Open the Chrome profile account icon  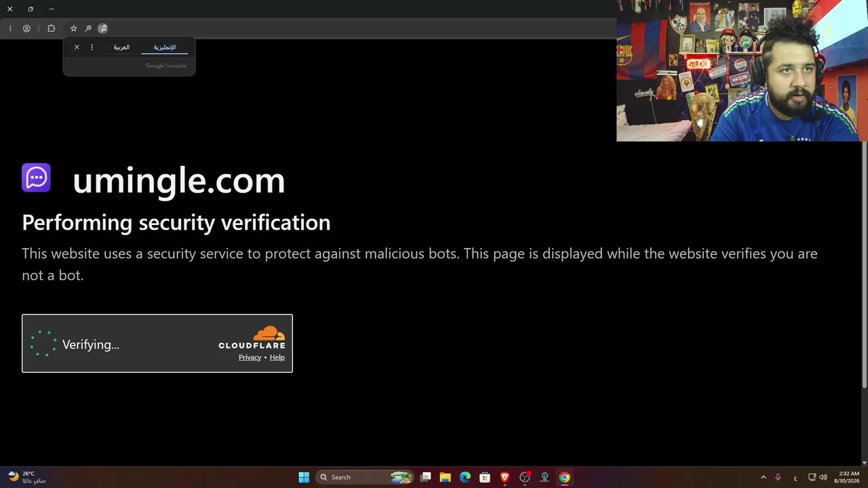point(26,28)
